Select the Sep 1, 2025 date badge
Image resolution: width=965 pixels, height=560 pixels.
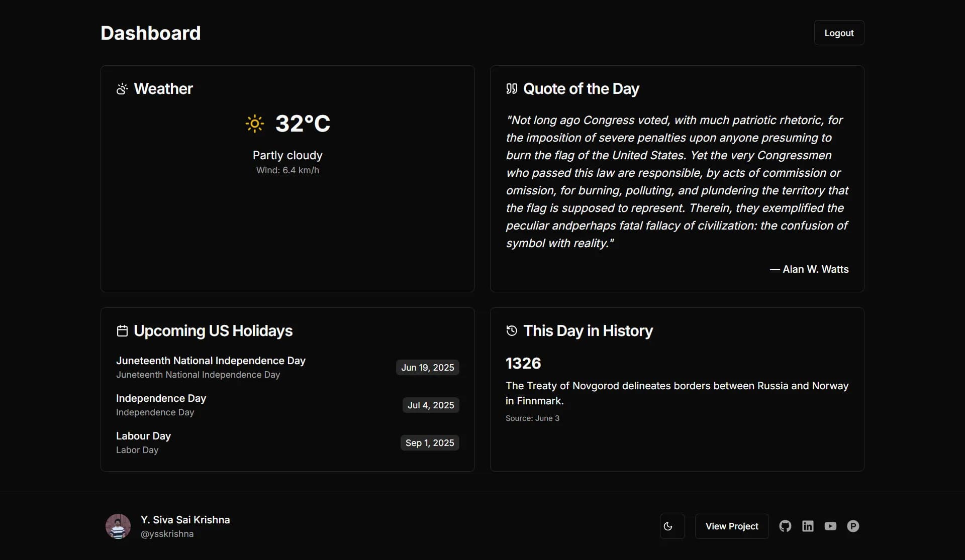(430, 442)
